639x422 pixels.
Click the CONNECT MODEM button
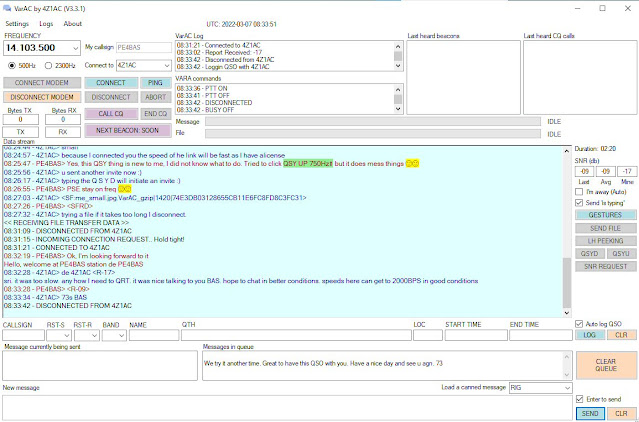point(42,83)
